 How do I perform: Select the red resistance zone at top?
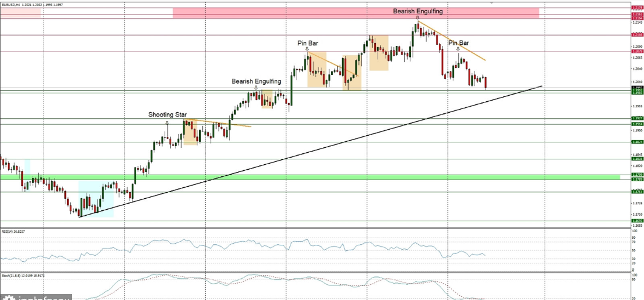(355, 12)
